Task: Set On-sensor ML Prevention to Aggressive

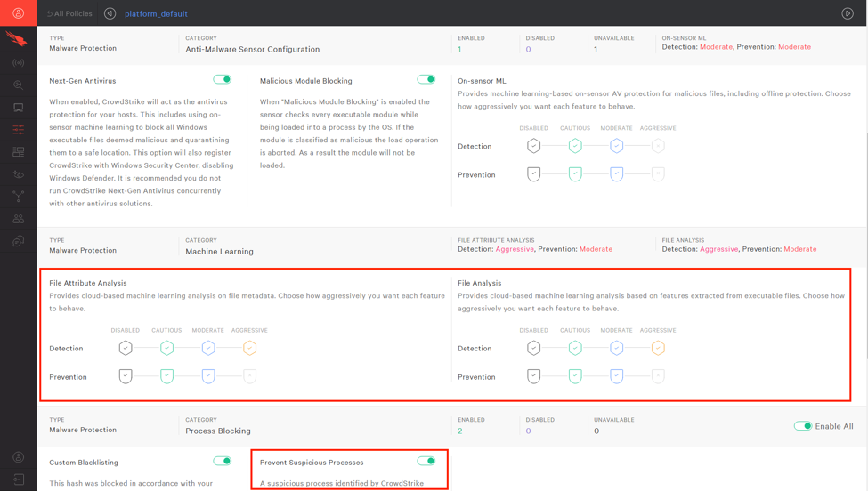Action: [658, 174]
